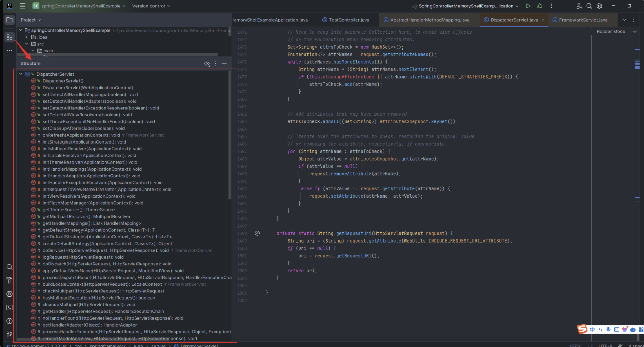Select initHandlerMappings(ApplicationContext) method

coord(92,169)
